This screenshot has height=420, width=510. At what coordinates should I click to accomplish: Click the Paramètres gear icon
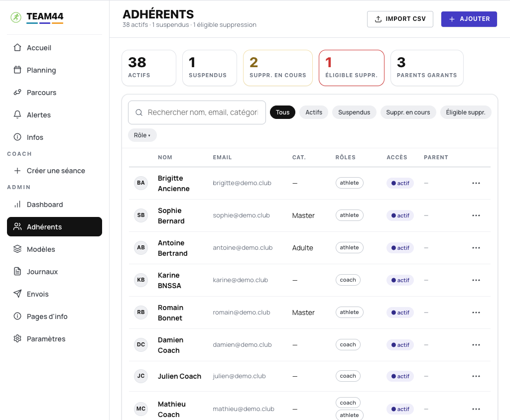pos(17,339)
